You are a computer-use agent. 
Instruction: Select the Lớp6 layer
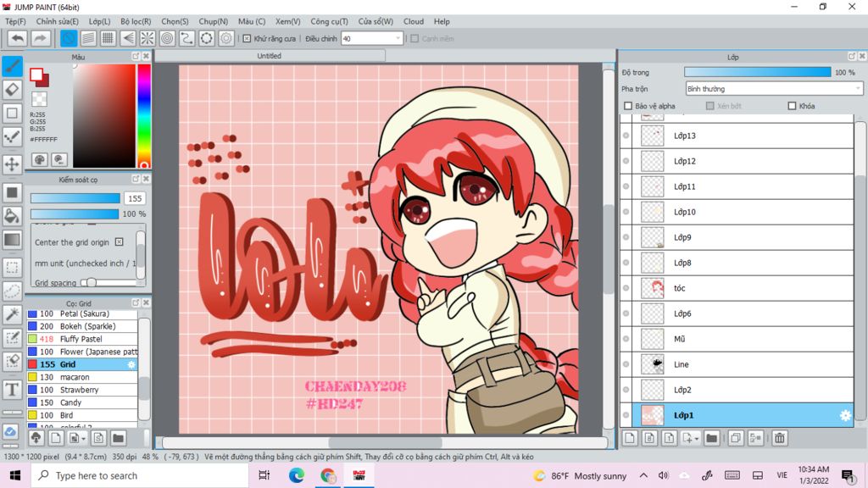click(737, 313)
